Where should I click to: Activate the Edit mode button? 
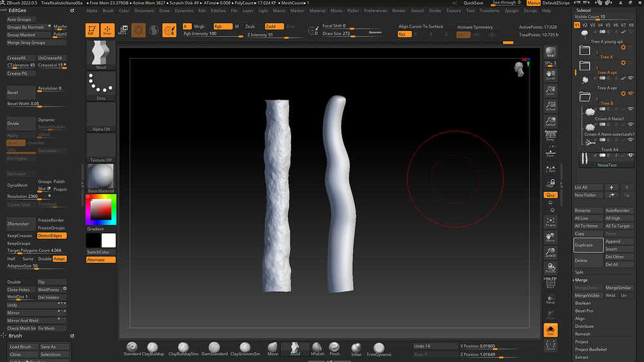click(x=92, y=30)
